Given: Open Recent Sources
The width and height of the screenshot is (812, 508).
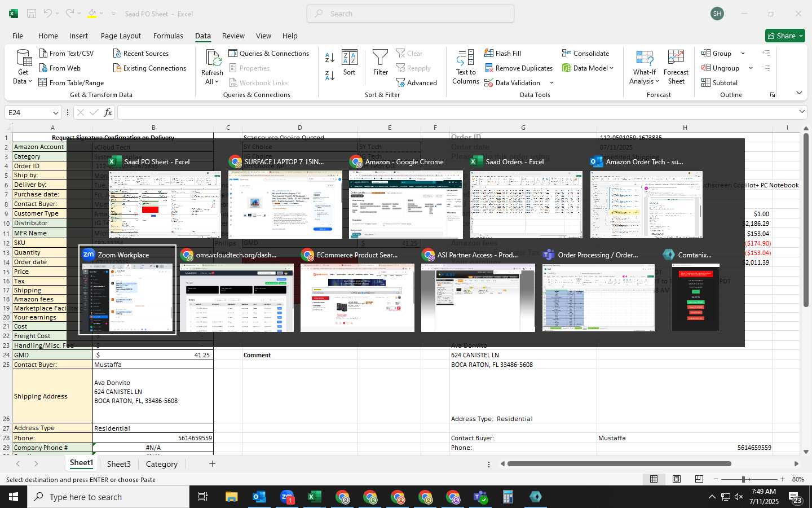Looking at the screenshot, I should [x=140, y=53].
